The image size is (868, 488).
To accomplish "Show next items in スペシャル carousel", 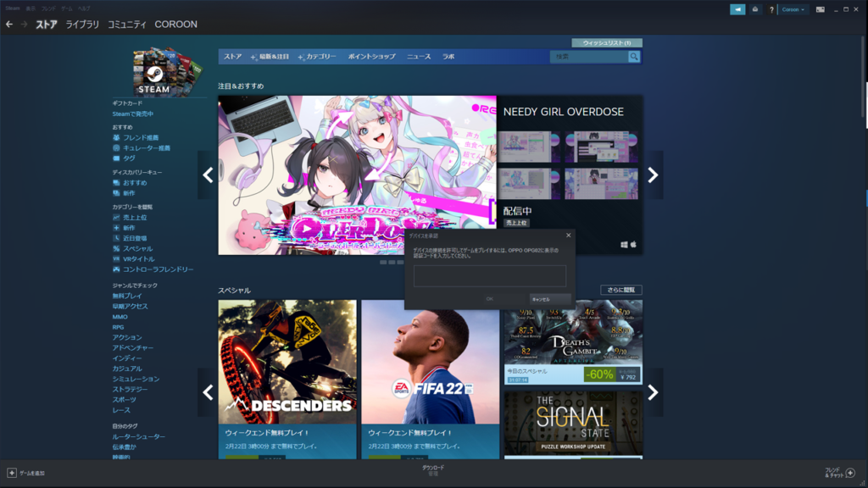I will tap(654, 393).
